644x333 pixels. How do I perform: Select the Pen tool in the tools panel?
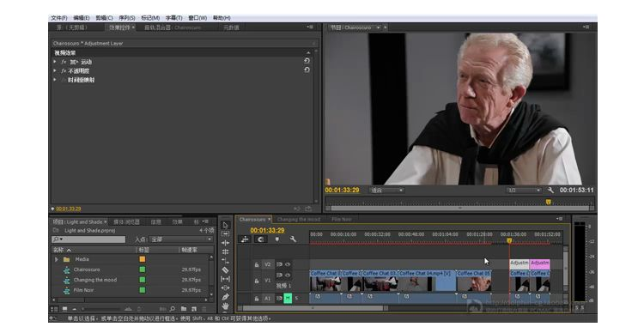click(x=225, y=297)
